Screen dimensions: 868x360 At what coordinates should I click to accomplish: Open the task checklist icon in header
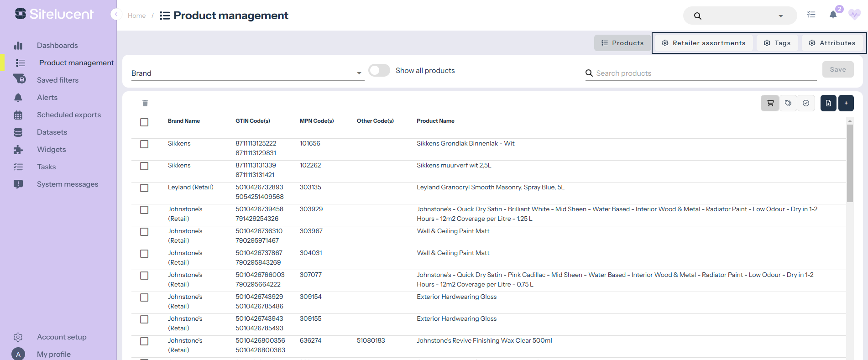coord(811,15)
